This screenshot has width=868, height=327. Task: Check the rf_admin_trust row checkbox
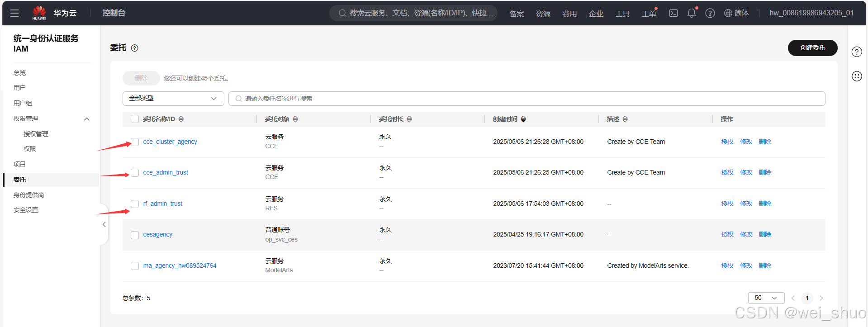point(135,204)
